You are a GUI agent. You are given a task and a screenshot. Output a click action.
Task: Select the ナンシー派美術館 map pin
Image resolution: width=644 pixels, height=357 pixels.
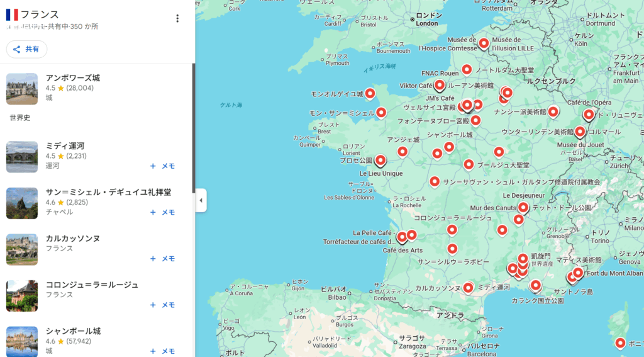point(553,111)
